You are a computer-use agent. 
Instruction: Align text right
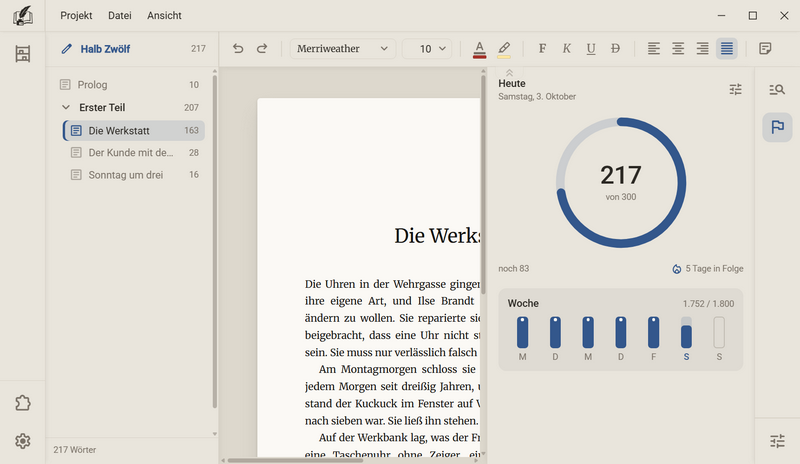[x=703, y=48]
